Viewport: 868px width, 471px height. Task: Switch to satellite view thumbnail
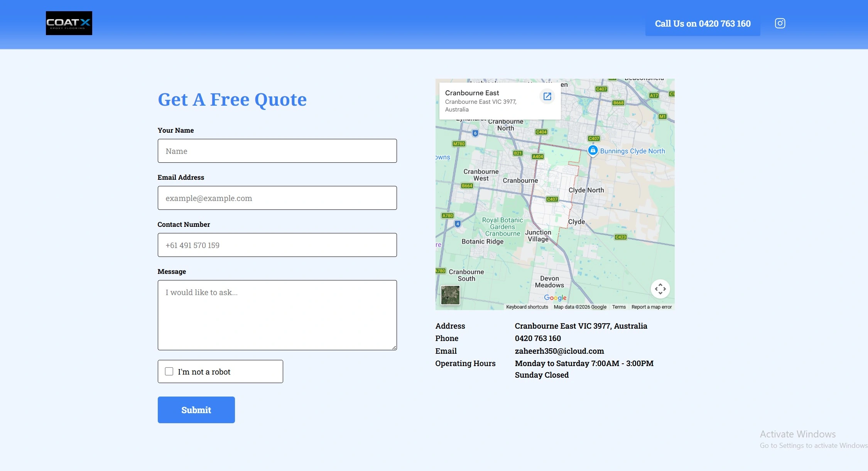tap(450, 295)
